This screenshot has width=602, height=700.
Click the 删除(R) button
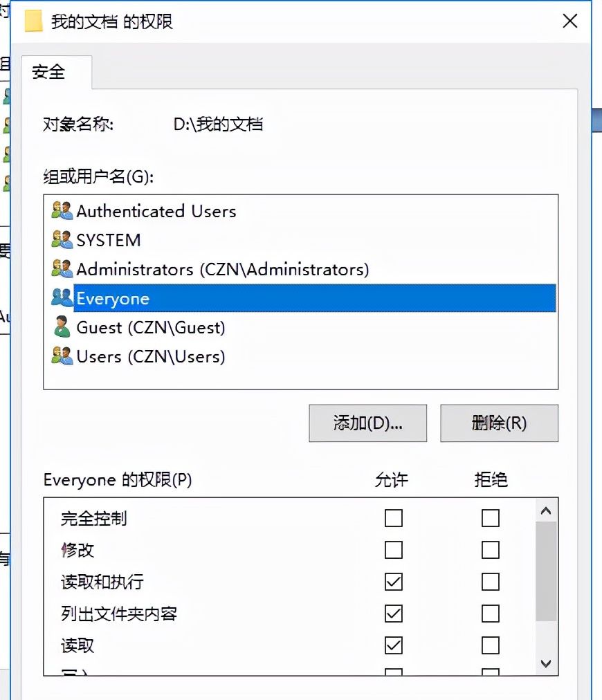click(x=499, y=423)
